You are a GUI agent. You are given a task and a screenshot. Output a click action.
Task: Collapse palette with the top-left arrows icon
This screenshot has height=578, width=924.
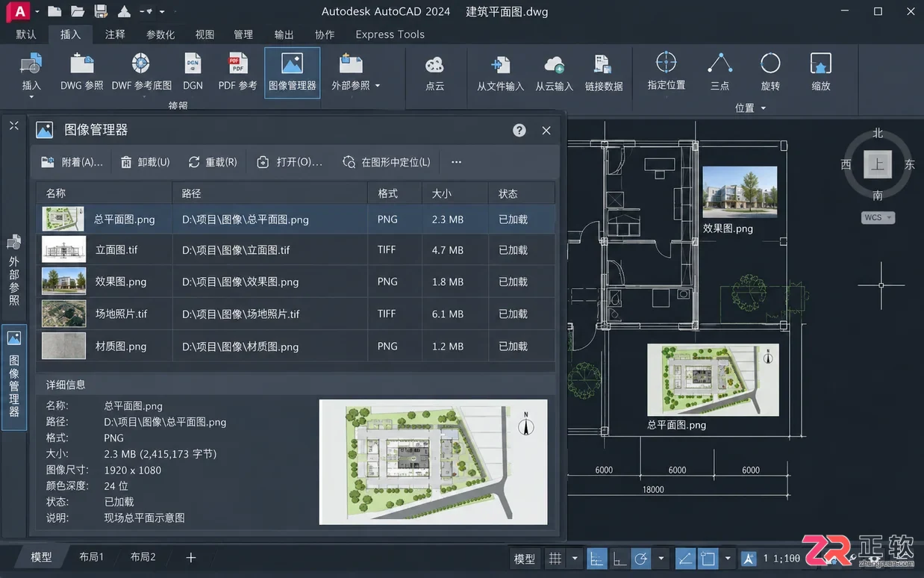(13, 125)
